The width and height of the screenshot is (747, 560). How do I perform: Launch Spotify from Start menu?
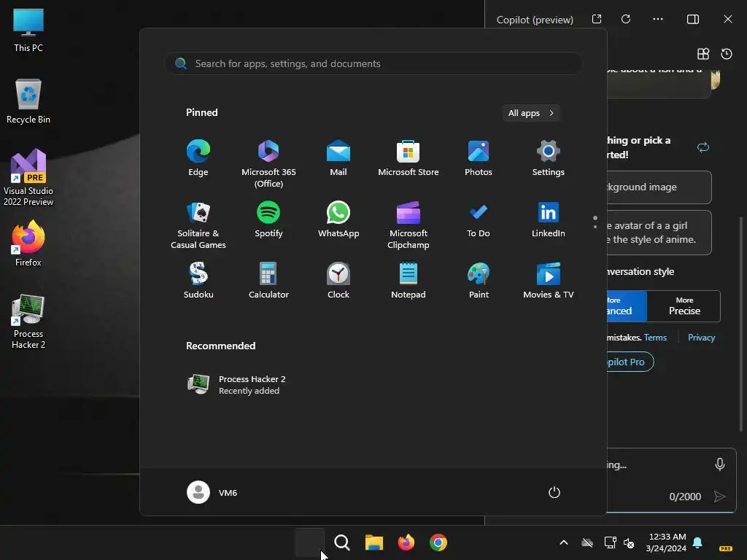(268, 219)
